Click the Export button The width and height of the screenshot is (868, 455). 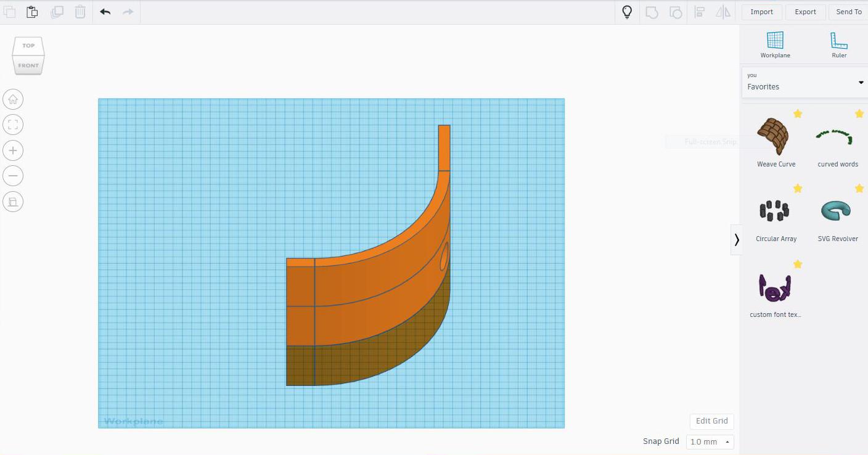click(x=806, y=12)
